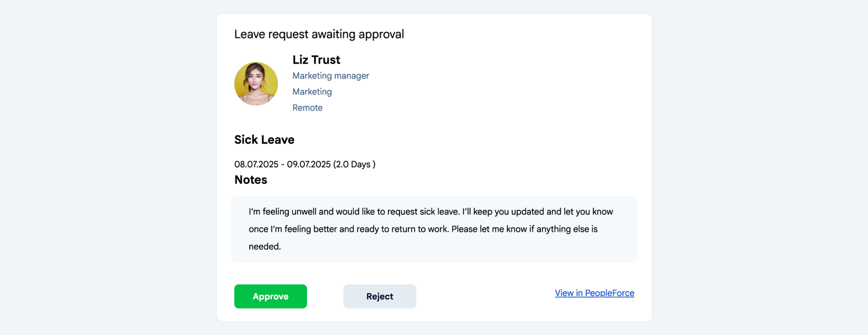The height and width of the screenshot is (335, 868).
Task: Click "I'll keep you updated" phrase in the notes
Action: tap(503, 212)
